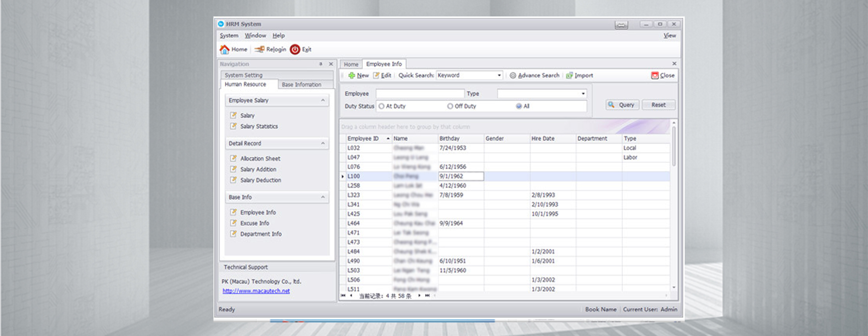The image size is (868, 336).
Task: Open System Setting section
Action: click(x=277, y=75)
